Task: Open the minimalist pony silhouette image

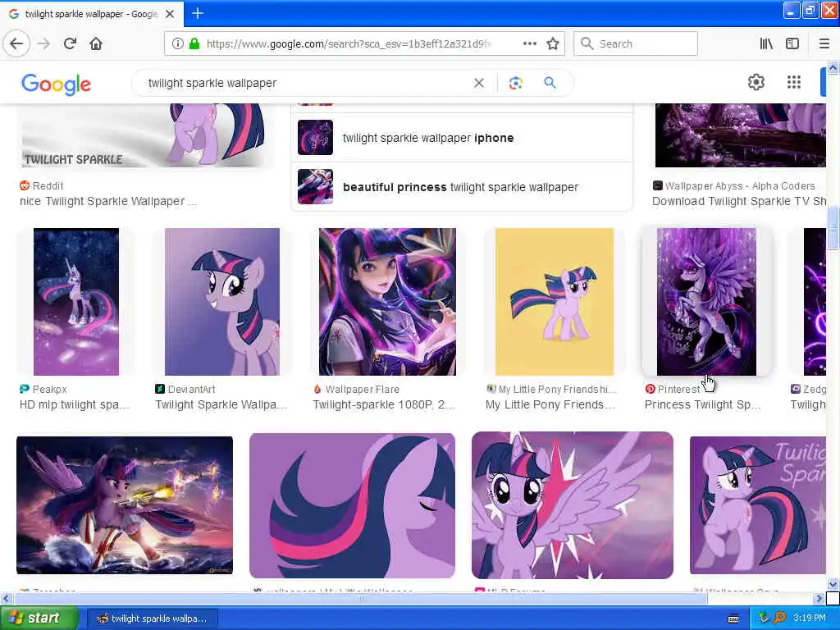Action: pyautogui.click(x=352, y=505)
